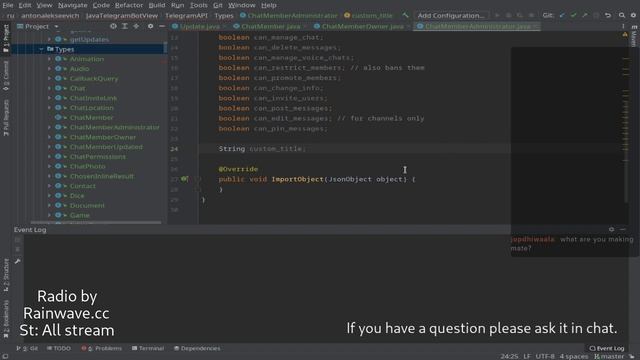Expand the ChatInviteLink node arrow

(x=49, y=98)
